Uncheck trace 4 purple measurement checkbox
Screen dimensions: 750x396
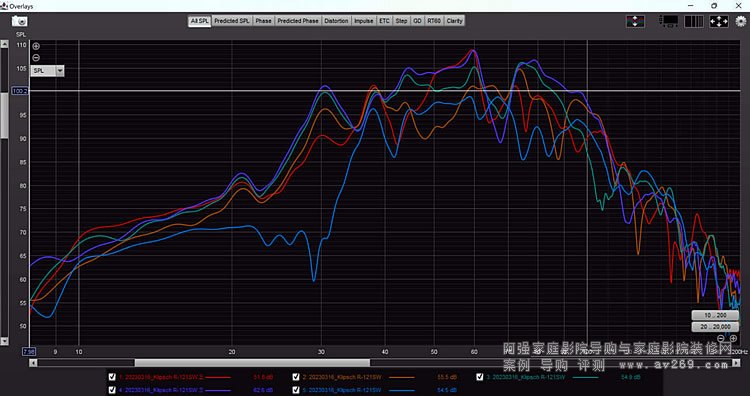coord(112,389)
